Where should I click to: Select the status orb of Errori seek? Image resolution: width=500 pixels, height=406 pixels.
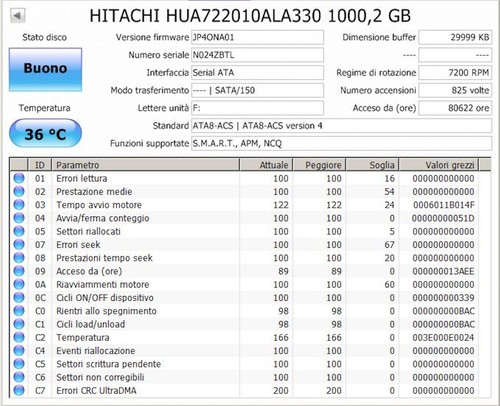point(19,244)
